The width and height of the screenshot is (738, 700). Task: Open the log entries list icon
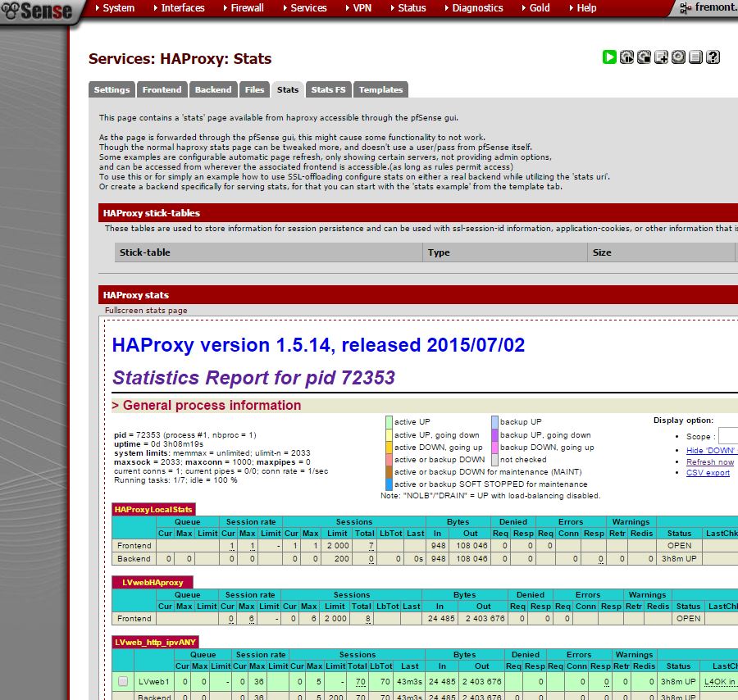(x=695, y=57)
